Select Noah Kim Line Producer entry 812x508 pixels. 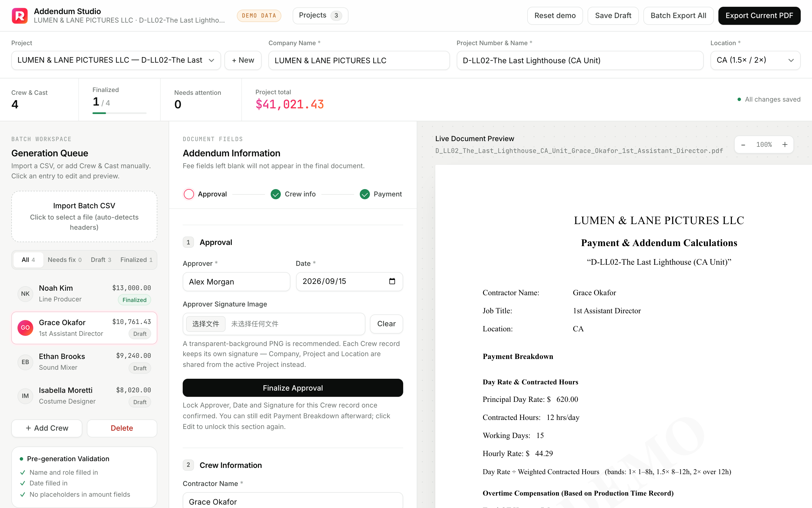click(x=84, y=294)
